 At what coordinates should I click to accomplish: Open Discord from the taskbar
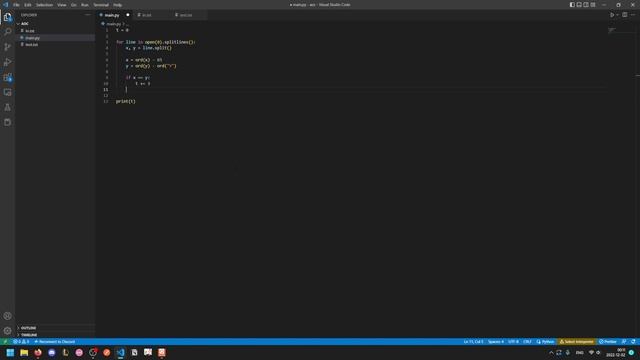tap(52, 352)
